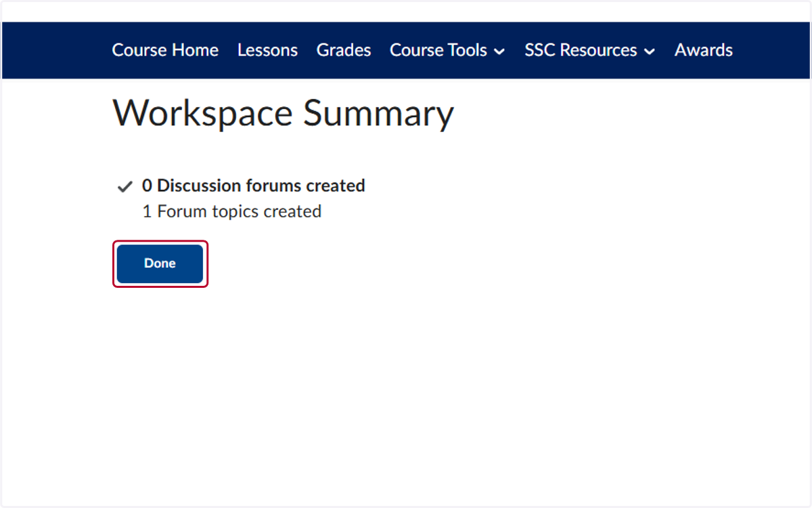Click the Done button
Viewport: 812px width, 508px height.
(160, 263)
